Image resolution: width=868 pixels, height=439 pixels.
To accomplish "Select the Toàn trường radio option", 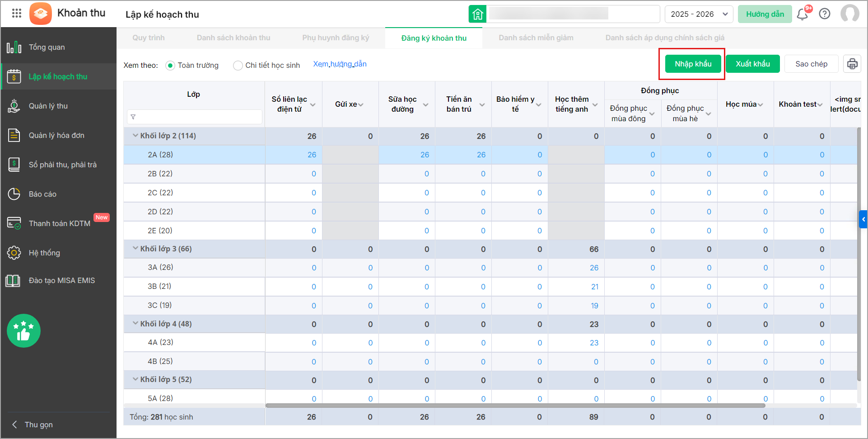I will point(170,66).
